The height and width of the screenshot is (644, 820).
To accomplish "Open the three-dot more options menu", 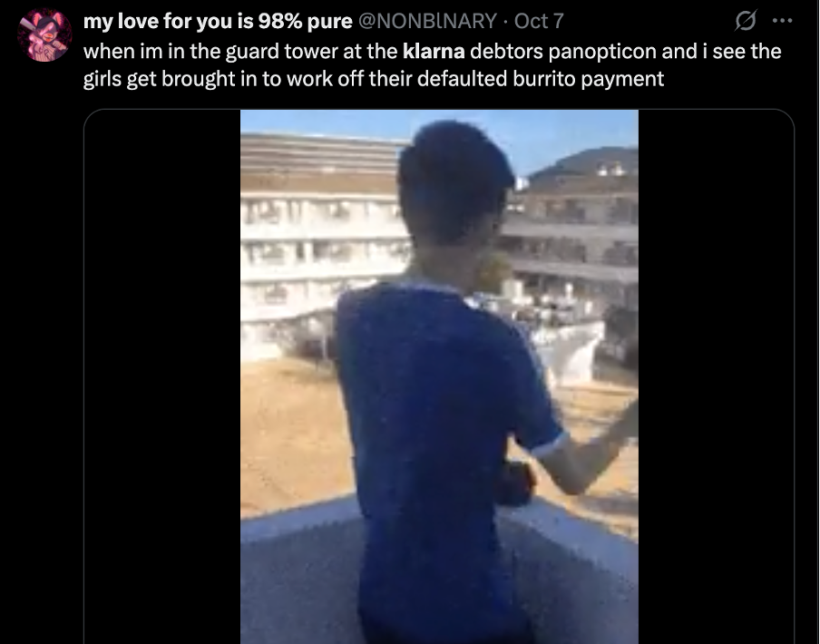I will pyautogui.click(x=782, y=21).
